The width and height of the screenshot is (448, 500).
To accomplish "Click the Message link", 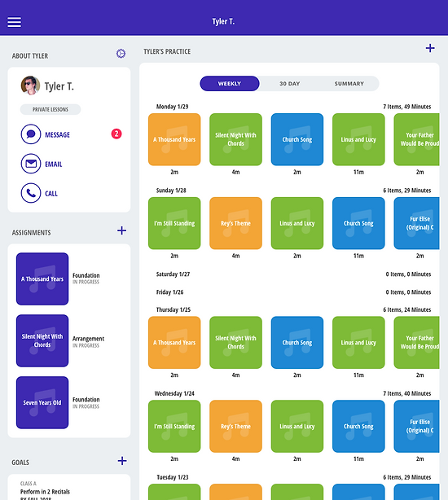I will pos(57,135).
